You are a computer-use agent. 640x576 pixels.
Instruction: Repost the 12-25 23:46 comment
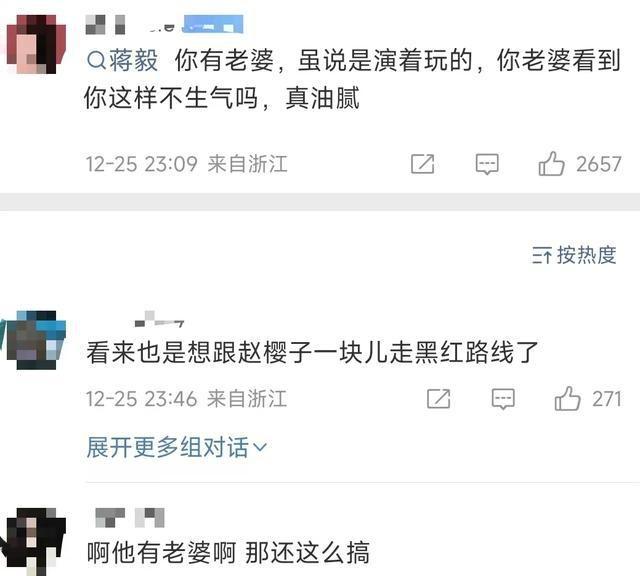438,399
